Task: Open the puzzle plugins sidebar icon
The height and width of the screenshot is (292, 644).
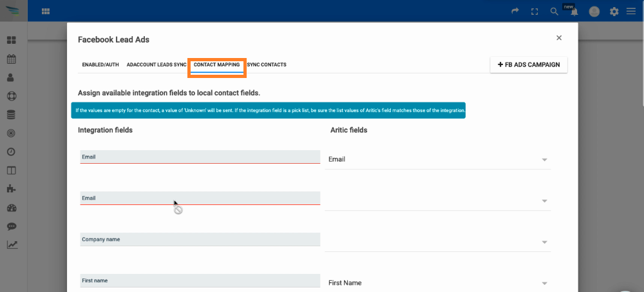Action: click(12, 189)
